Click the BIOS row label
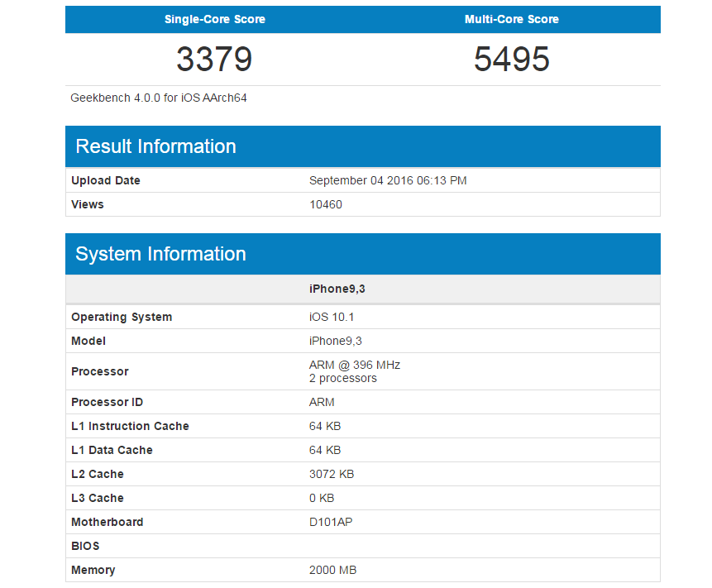712x588 pixels. (x=85, y=546)
